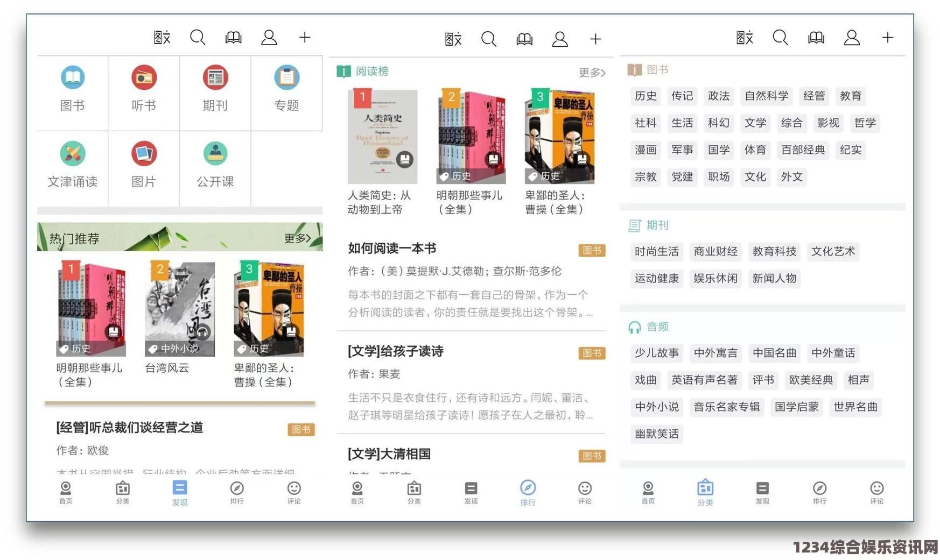The height and width of the screenshot is (560, 940).
Task: Switch to 首页 tab in left screen
Action: (x=66, y=493)
